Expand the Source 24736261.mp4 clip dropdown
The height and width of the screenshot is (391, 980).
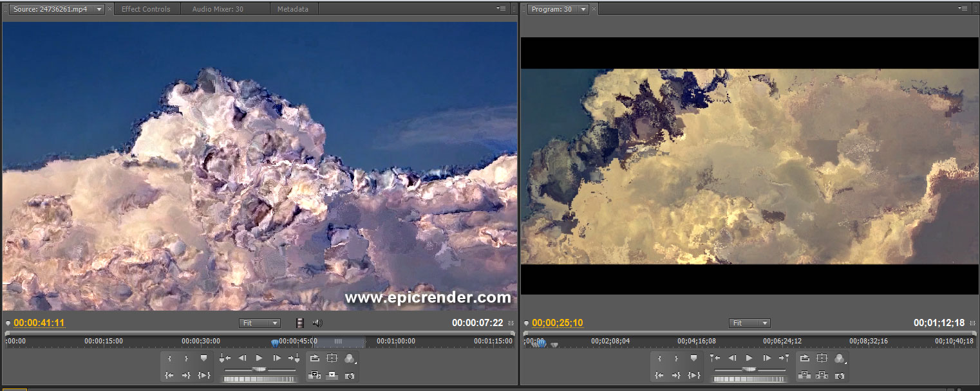pyautogui.click(x=99, y=9)
